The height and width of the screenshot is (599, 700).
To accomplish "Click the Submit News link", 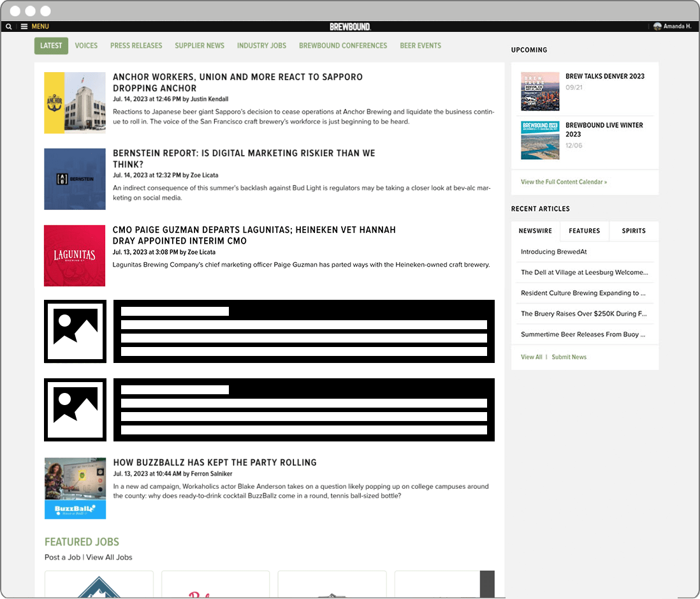I will [569, 357].
